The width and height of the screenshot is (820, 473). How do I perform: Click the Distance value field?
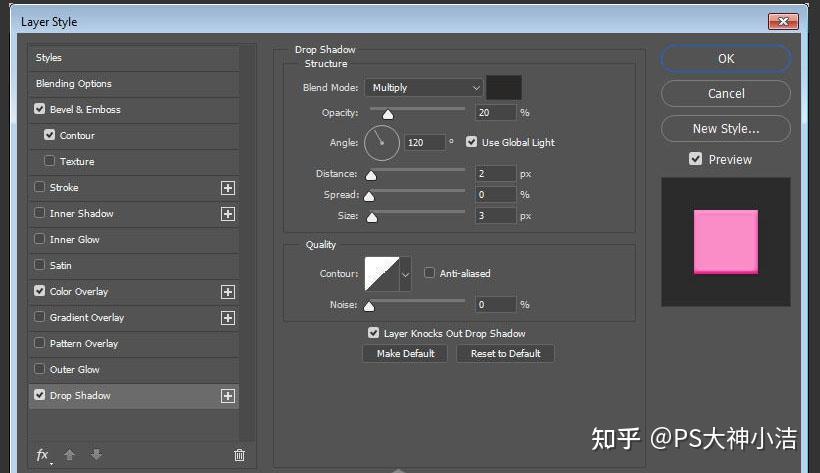(495, 174)
